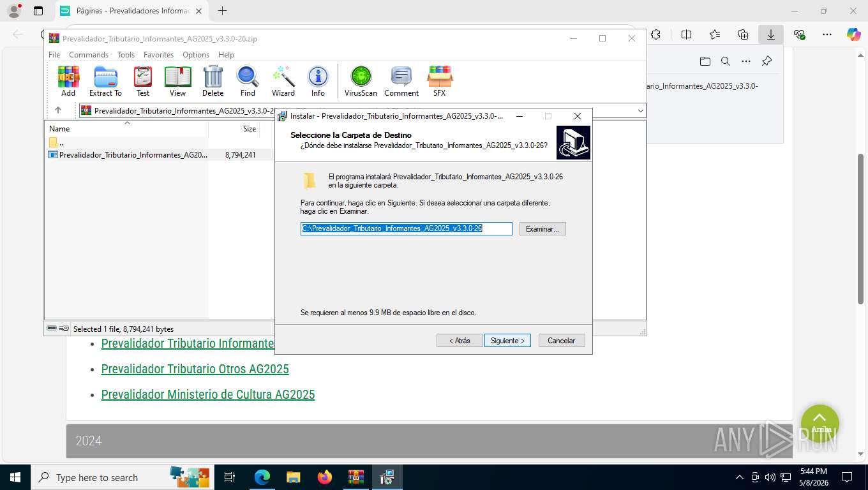Screen dimensions: 868x490
Task: Click the Edge profile avatar icon
Action: coord(14,11)
